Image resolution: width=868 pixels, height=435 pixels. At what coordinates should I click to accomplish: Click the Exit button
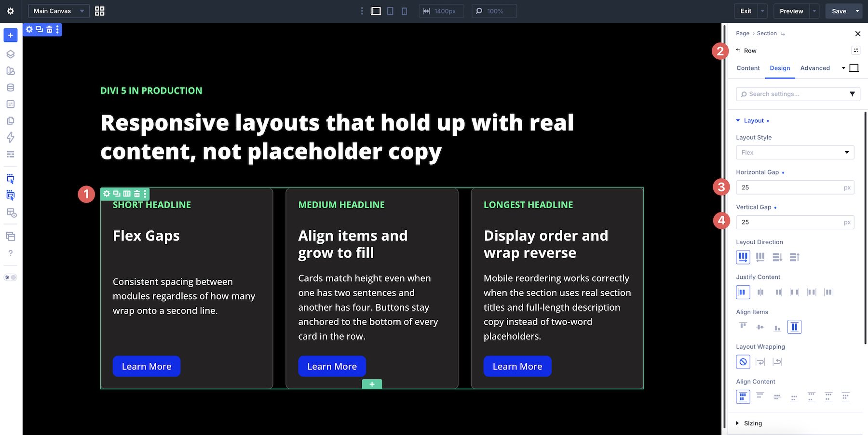pos(746,11)
